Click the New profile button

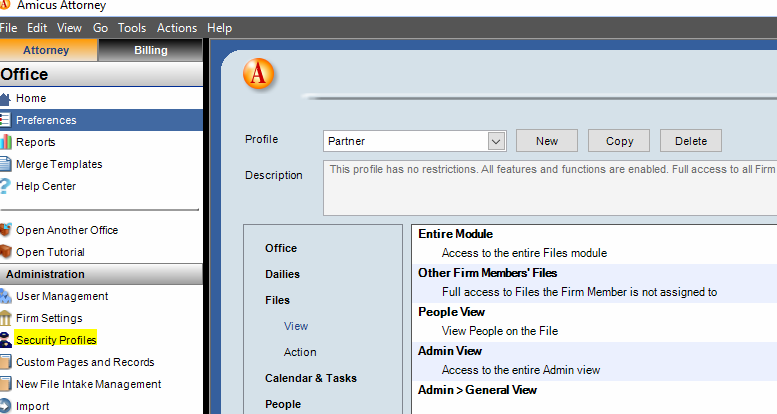pyautogui.click(x=547, y=141)
